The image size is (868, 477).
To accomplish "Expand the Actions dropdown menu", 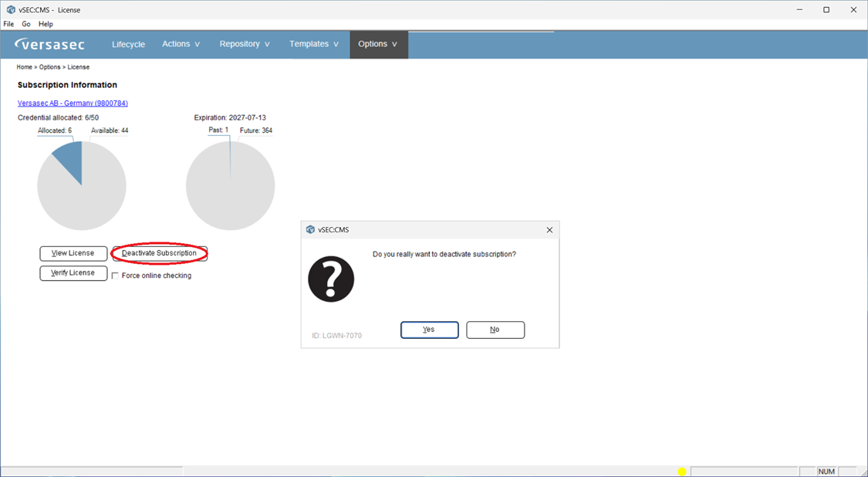I will pos(181,44).
